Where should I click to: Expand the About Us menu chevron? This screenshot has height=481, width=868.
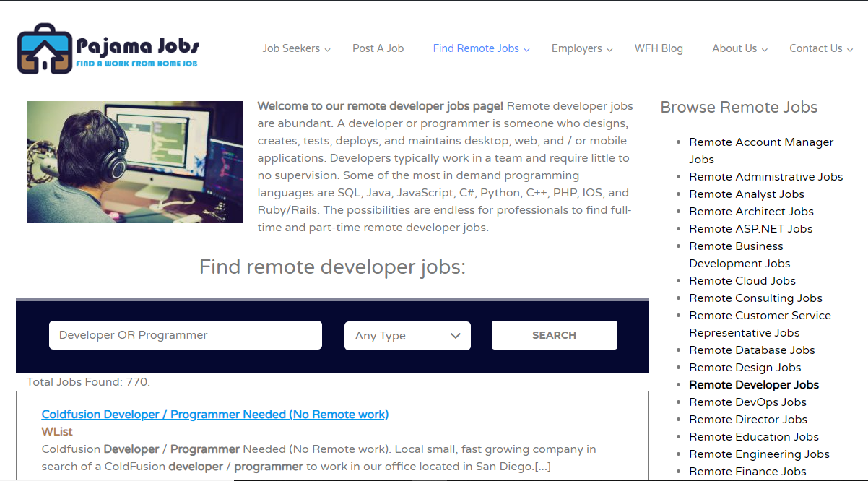point(765,50)
